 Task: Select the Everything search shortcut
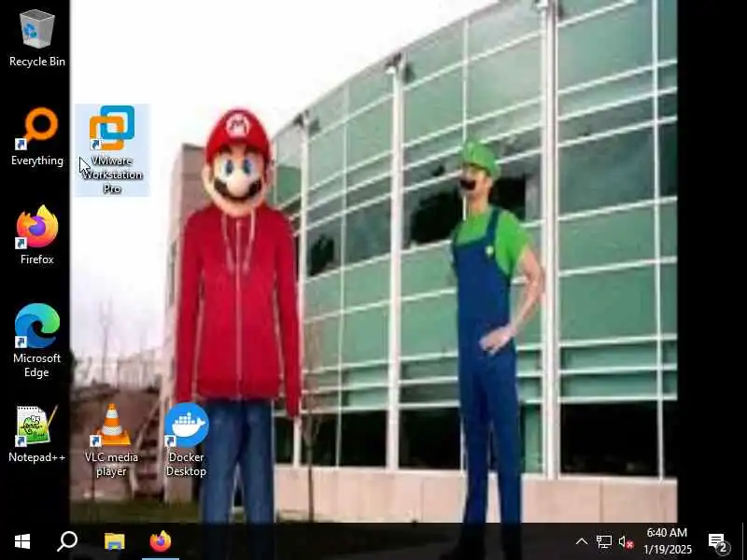(37, 138)
